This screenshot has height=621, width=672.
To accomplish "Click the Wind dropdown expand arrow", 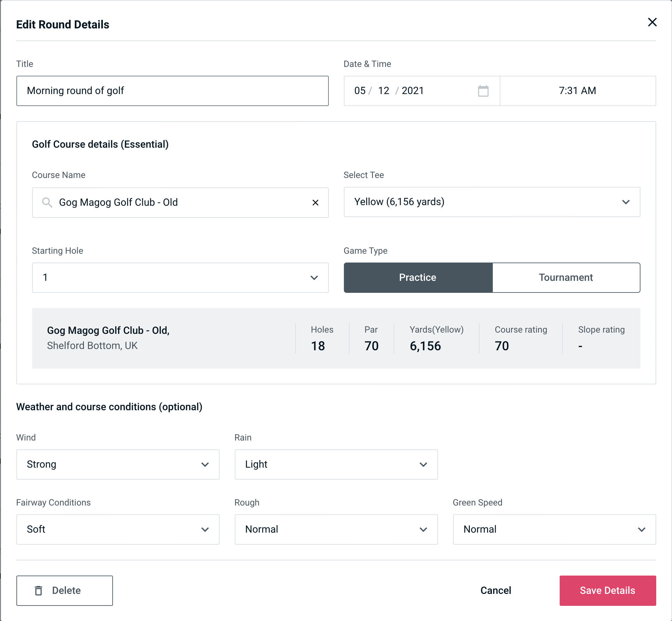I will (x=205, y=464).
